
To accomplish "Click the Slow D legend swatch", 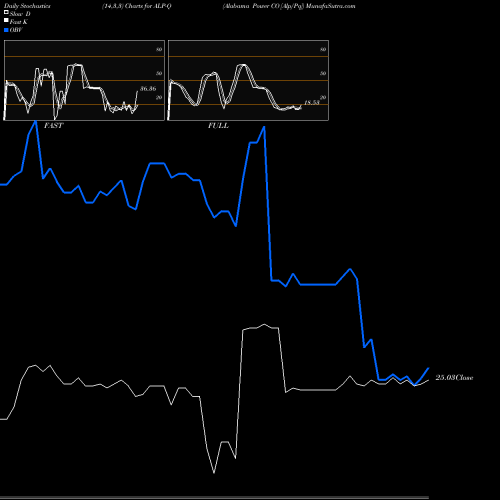I will 6,12.
